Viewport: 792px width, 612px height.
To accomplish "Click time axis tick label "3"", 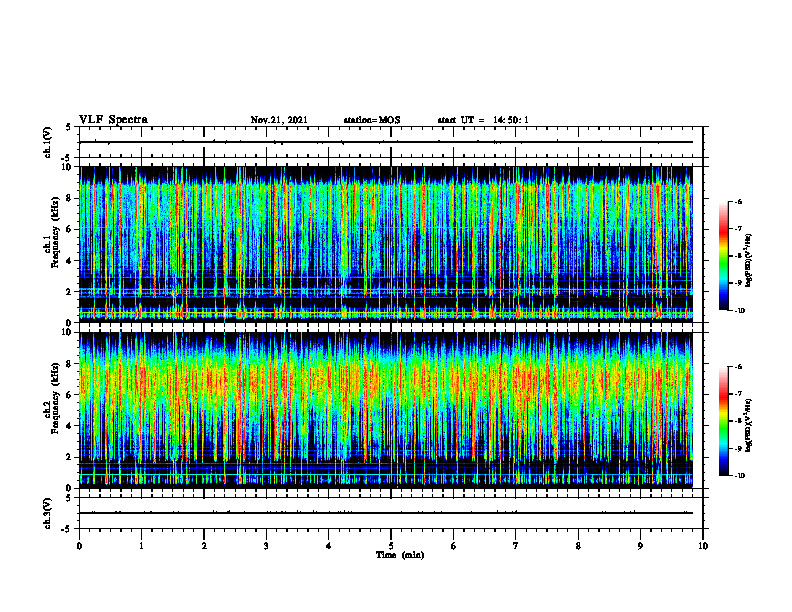I will (x=266, y=546).
